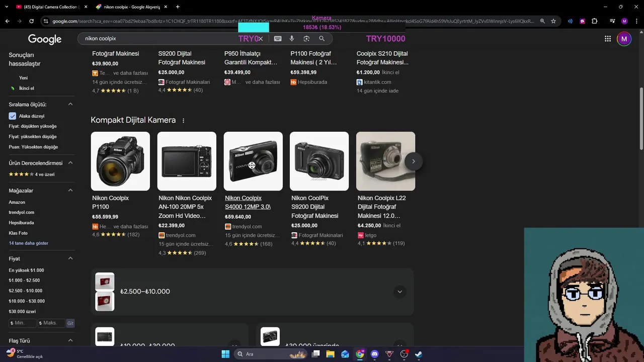Open the Chrome extensions puzzle icon
The image size is (644, 362).
(595, 21)
